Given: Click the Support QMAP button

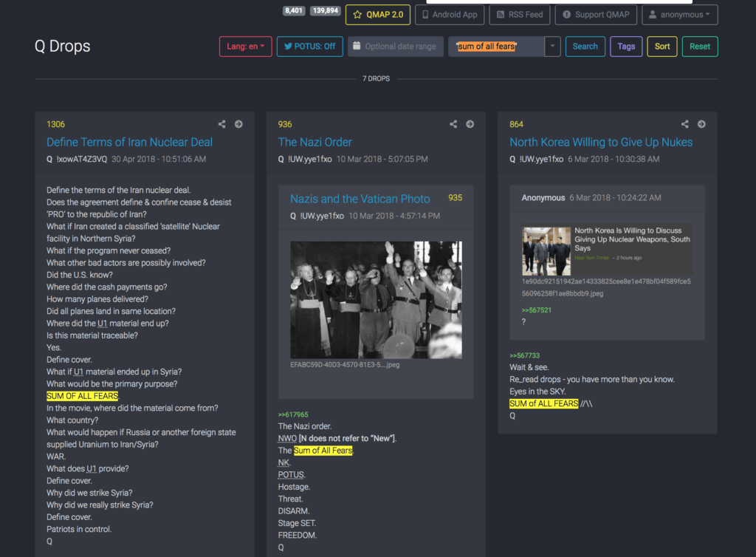Looking at the screenshot, I should click(x=595, y=14).
